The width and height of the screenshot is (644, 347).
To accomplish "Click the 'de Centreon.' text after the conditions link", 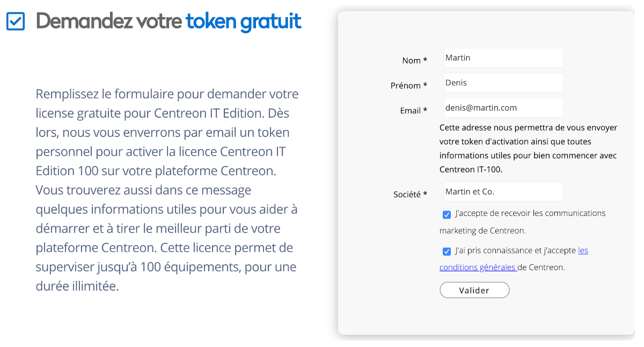I will (x=541, y=267).
